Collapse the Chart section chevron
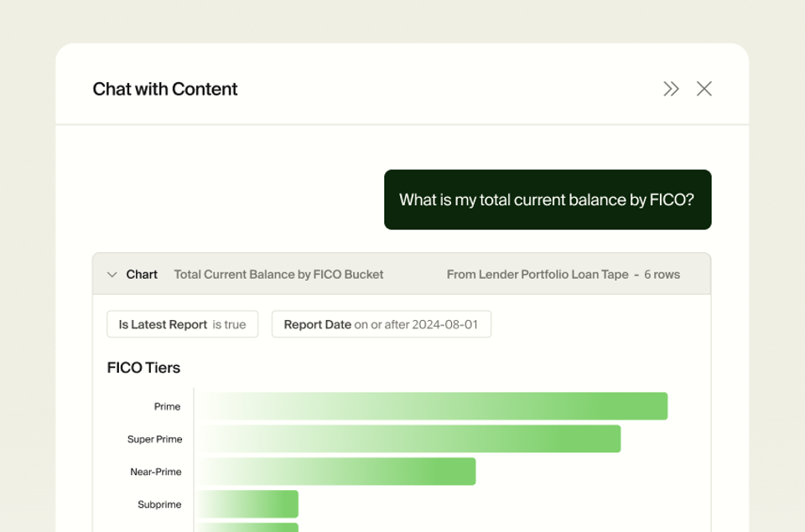Image resolution: width=805 pixels, height=532 pixels. 112,275
